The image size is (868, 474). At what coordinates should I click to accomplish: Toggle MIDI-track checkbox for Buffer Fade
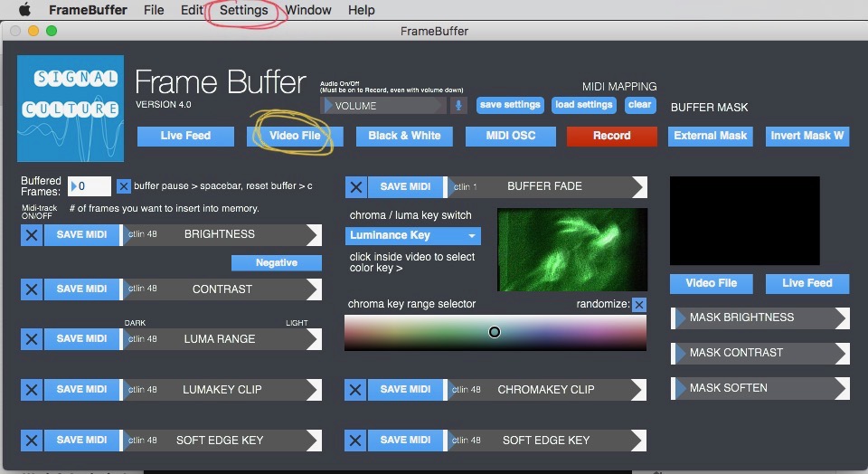pyautogui.click(x=356, y=187)
